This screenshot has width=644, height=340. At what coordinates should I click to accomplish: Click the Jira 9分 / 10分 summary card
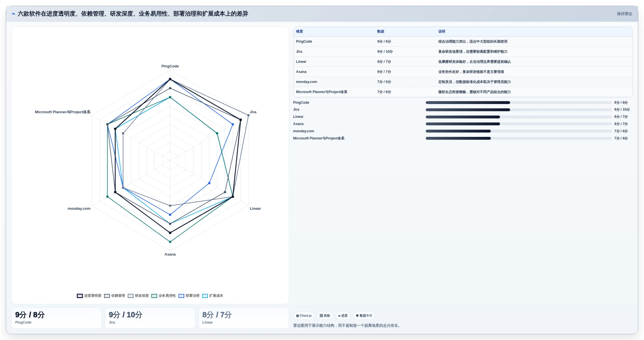(x=150, y=318)
